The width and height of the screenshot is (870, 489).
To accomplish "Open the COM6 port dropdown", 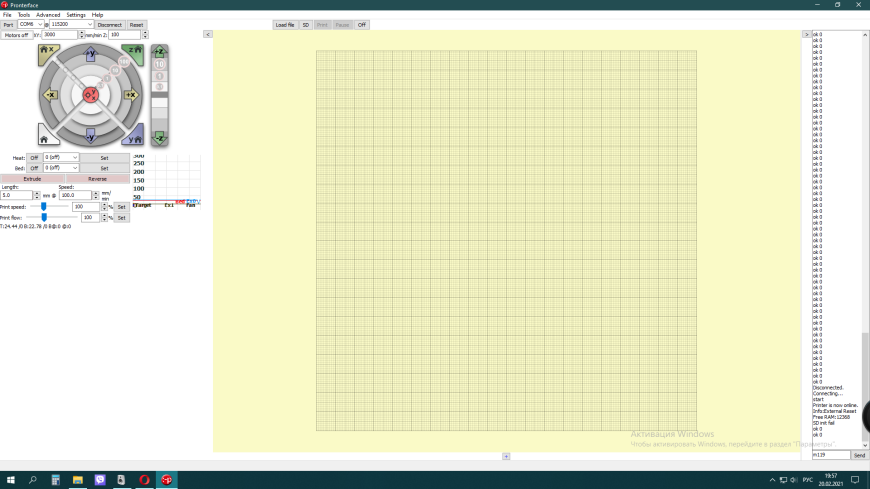I will point(31,24).
